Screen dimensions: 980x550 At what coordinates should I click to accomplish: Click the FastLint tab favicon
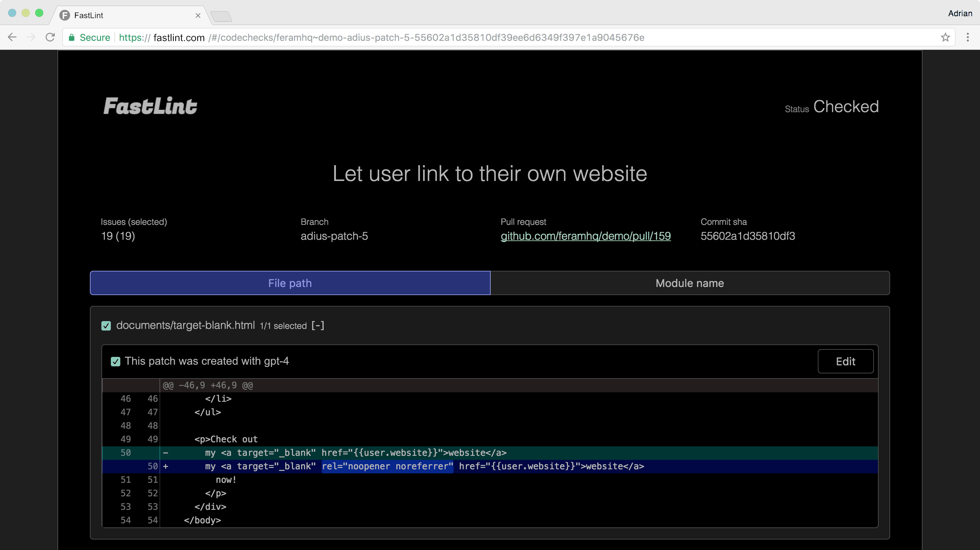65,15
